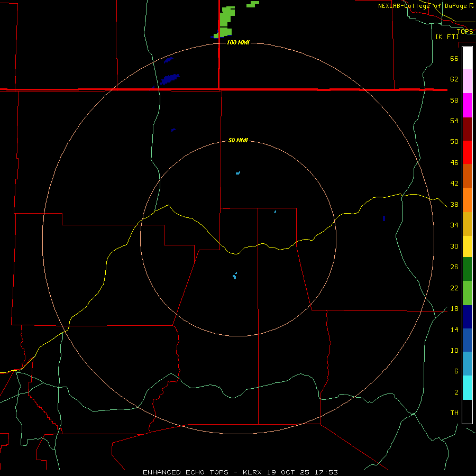Click the yellow swatch between 34 and 30

click(467, 246)
